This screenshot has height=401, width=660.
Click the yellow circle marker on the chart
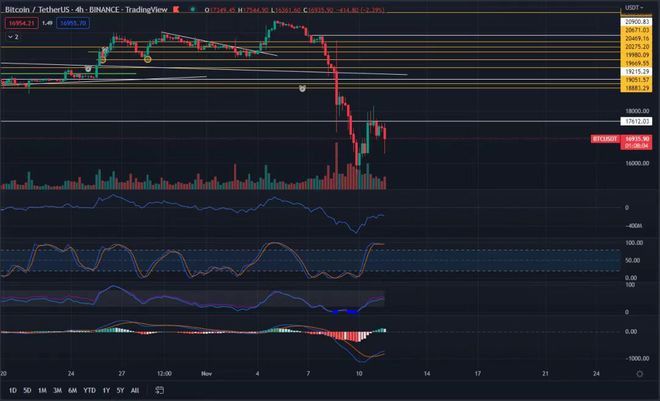(x=148, y=59)
